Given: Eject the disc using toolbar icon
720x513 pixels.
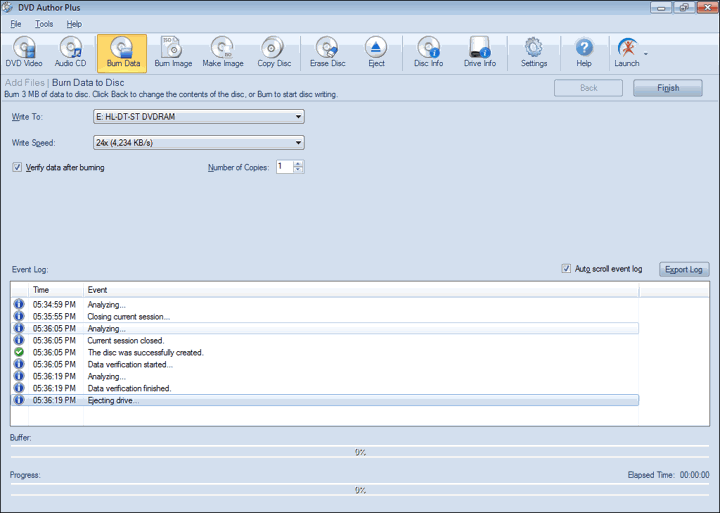Looking at the screenshot, I should pos(376,53).
